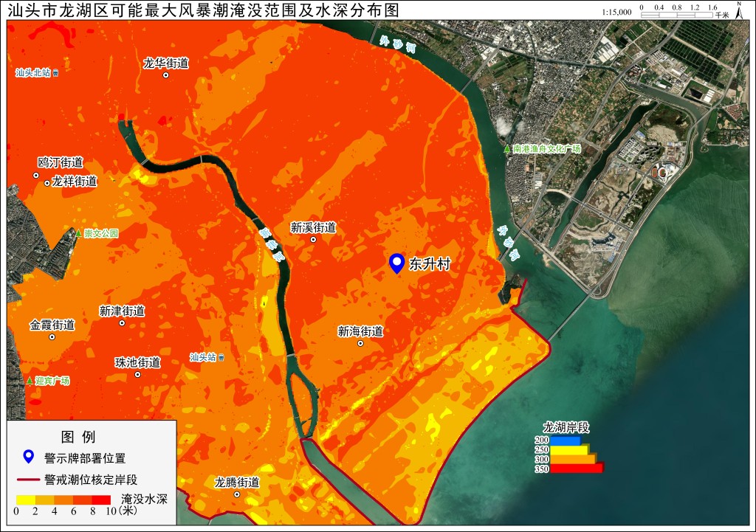Screen dimensions: 756x532
Task: Click the yellow 250 bar under 龙湖岸段
Action: pos(569,450)
